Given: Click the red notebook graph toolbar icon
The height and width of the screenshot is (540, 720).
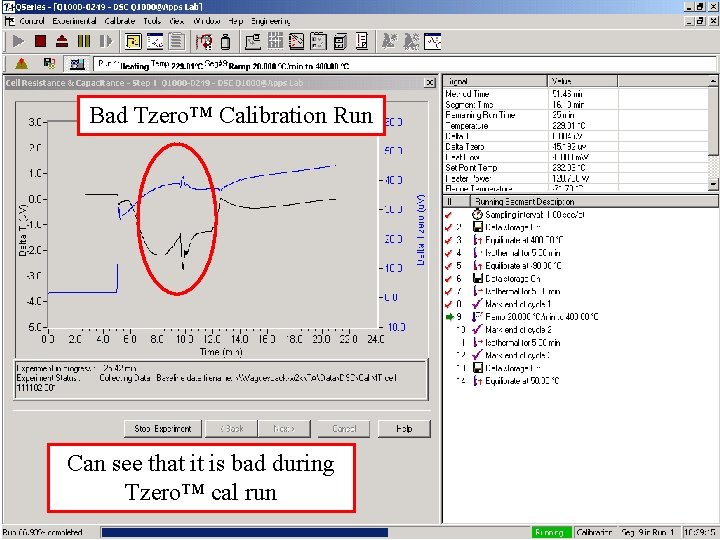Looking at the screenshot, I should [x=296, y=41].
